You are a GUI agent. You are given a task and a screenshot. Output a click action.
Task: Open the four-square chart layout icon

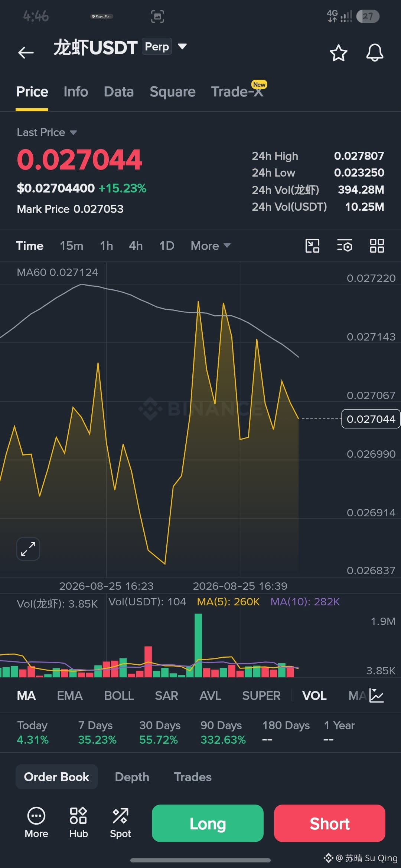pos(377,246)
